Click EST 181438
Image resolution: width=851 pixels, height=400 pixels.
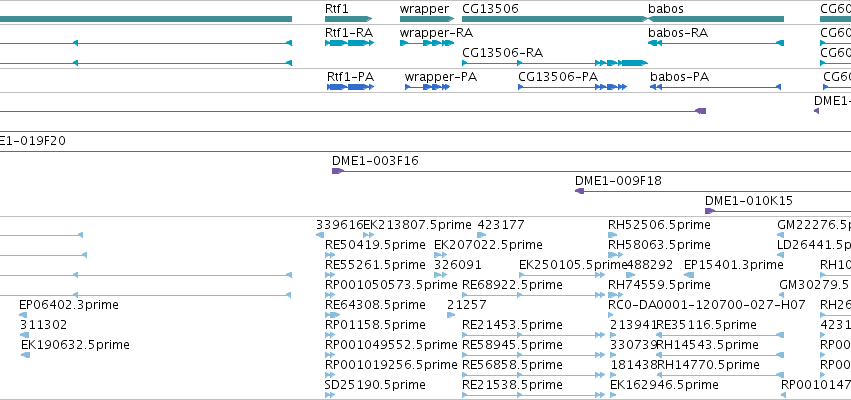[x=634, y=365]
